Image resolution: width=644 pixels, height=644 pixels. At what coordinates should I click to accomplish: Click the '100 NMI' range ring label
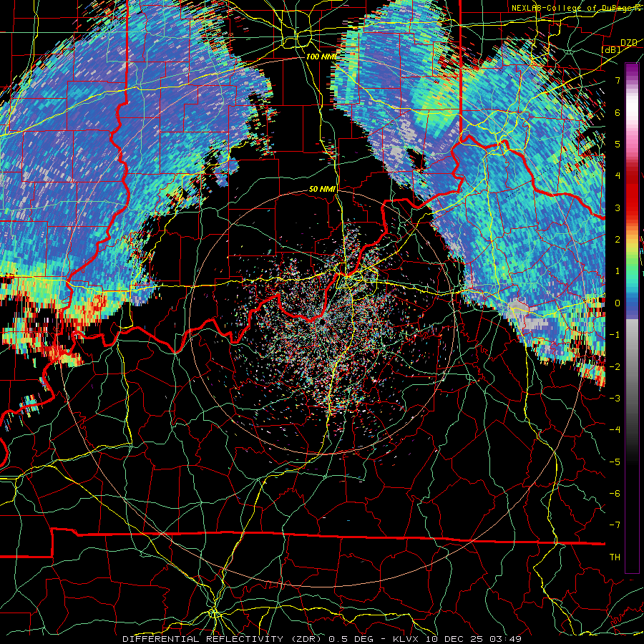[x=321, y=57]
